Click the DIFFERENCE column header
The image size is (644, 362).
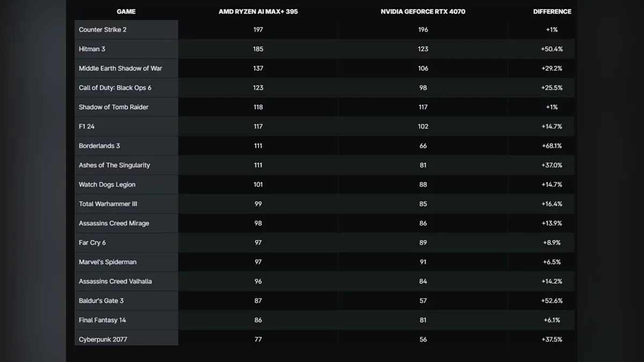pyautogui.click(x=552, y=11)
